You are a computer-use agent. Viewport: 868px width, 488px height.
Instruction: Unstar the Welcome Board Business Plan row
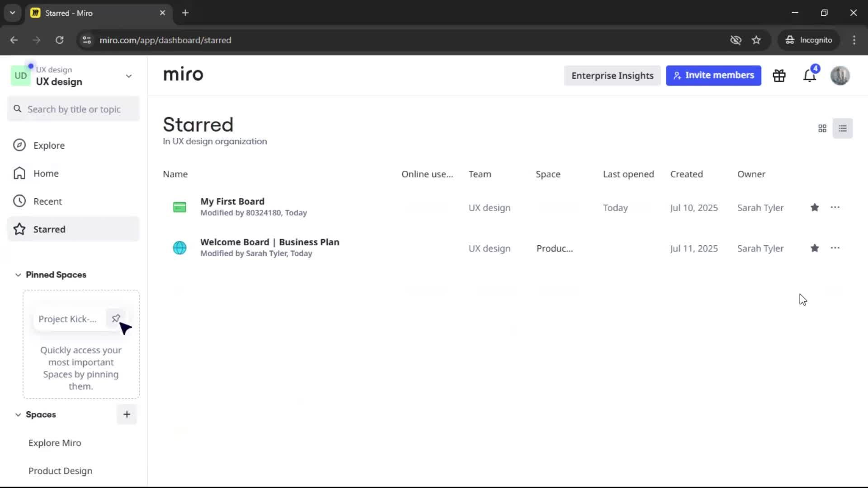pos(815,248)
